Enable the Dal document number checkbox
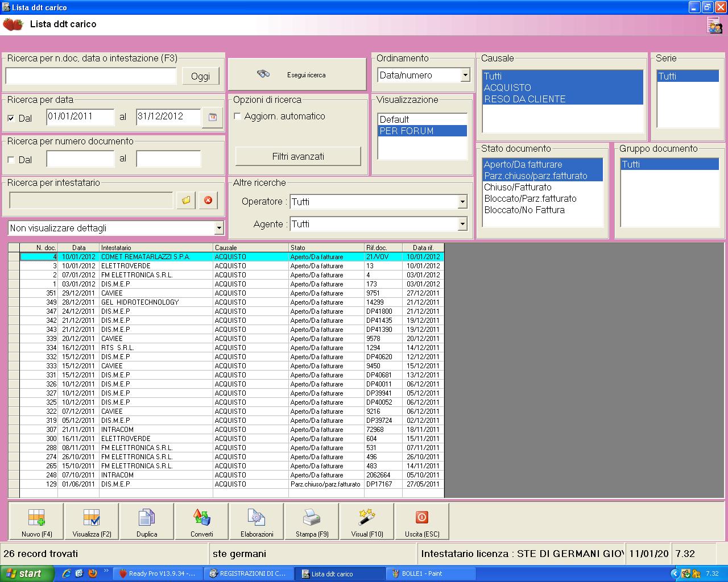The image size is (728, 582). point(11,160)
